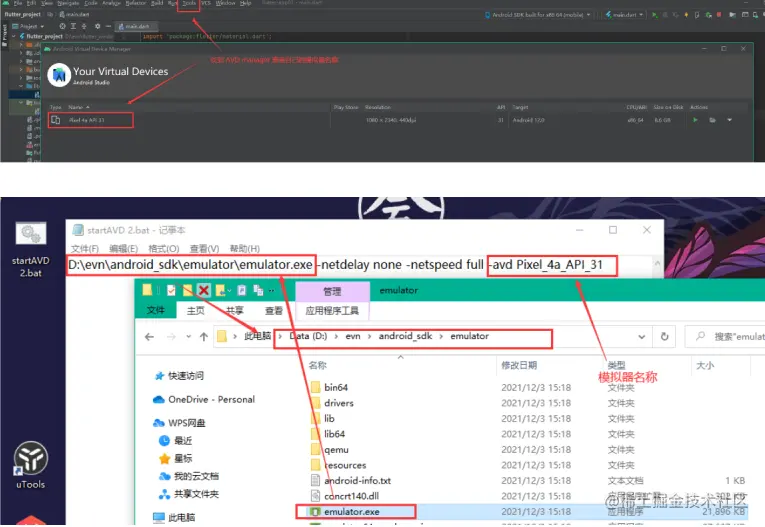Open the 管理 contextual tab in Explorer
The height and width of the screenshot is (527, 765).
point(332,291)
